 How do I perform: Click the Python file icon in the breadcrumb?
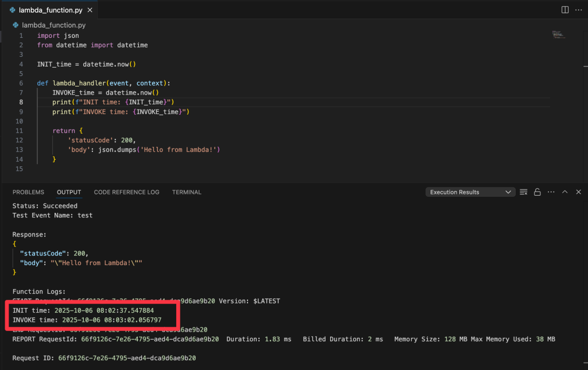pyautogui.click(x=16, y=25)
